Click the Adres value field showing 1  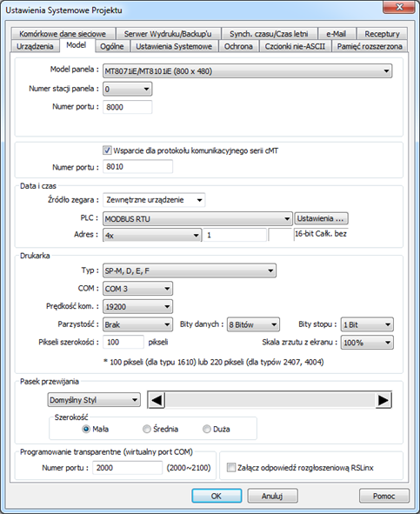[235, 235]
